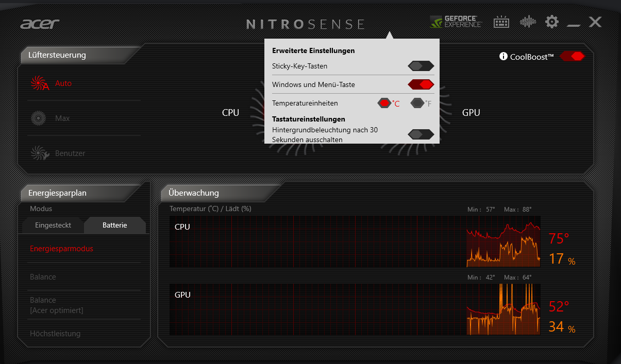The width and height of the screenshot is (621, 364).
Task: Switch to the Eingesteckt tab
Action: [x=53, y=226]
